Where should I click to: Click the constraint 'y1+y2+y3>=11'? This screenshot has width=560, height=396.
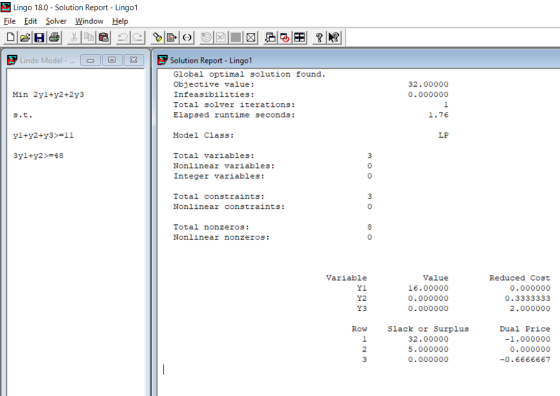tap(43, 135)
